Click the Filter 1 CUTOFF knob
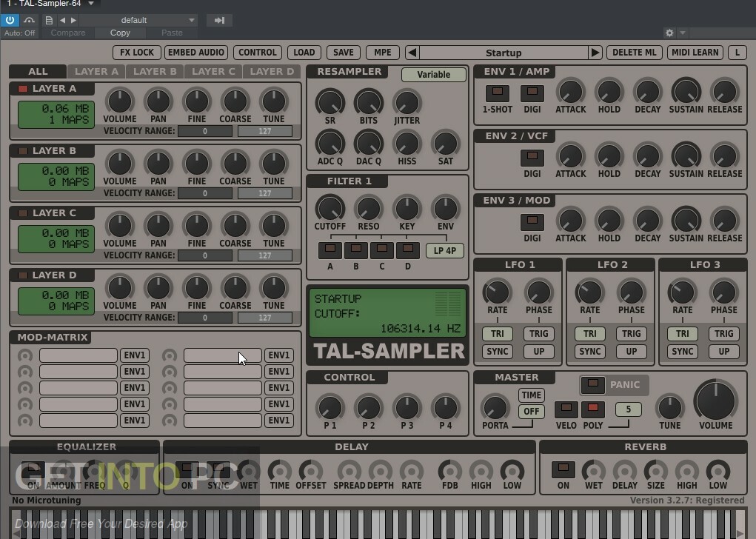This screenshot has width=756, height=539. point(330,208)
